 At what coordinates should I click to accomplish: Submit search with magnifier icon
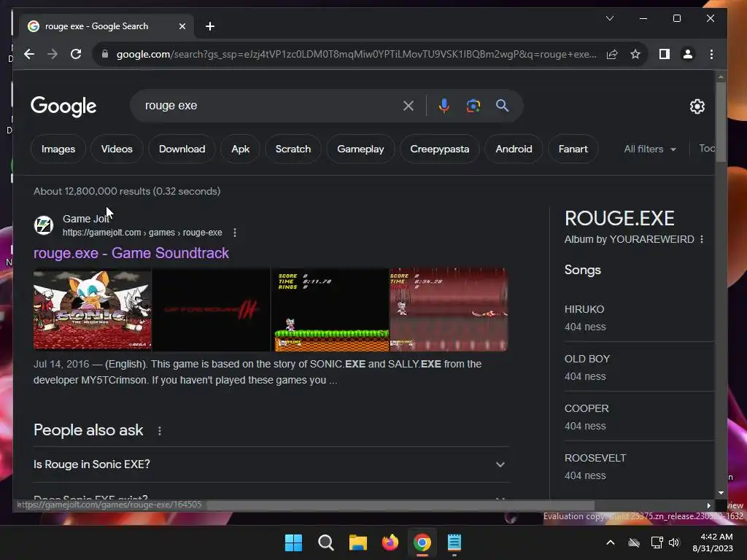[502, 106]
